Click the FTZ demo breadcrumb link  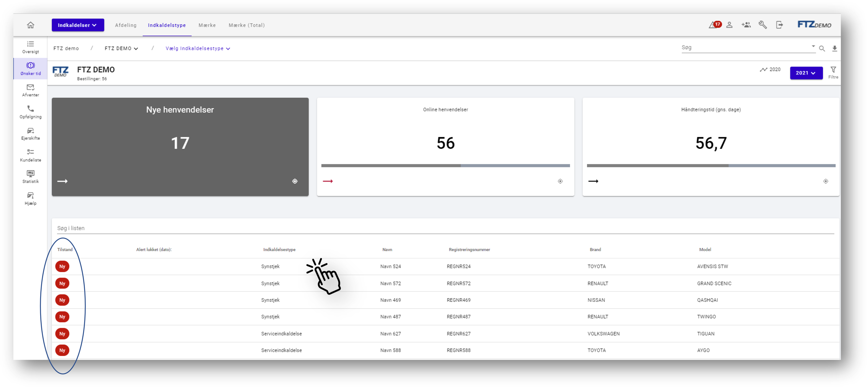(x=66, y=49)
